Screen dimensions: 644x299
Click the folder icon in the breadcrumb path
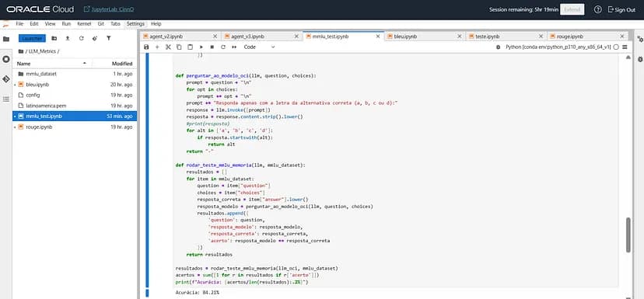click(21, 51)
